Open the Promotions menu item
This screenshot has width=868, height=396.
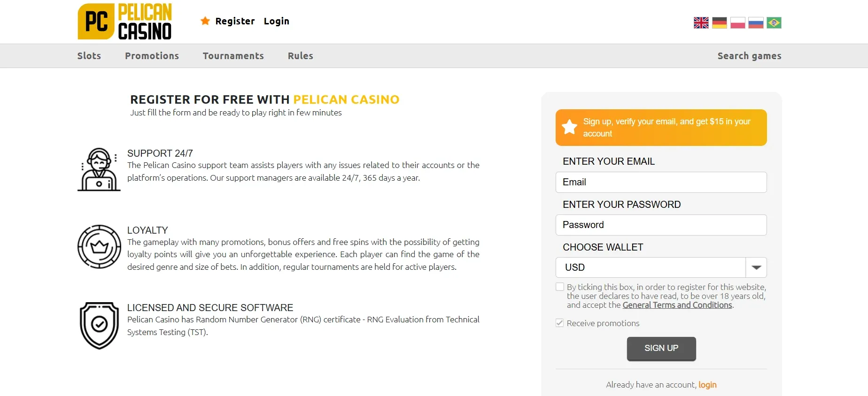[152, 56]
